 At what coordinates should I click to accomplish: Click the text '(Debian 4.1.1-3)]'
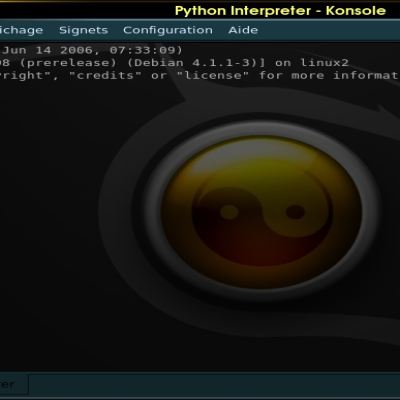pos(197,63)
